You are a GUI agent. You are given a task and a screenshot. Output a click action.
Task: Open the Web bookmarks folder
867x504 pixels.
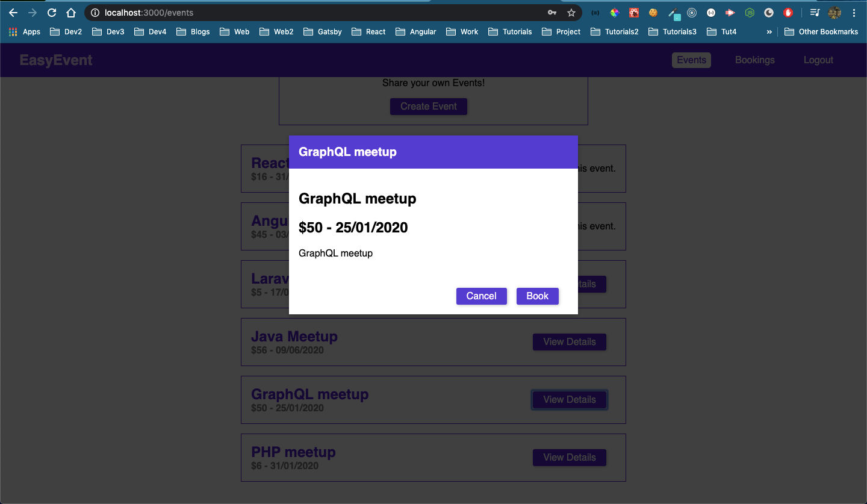point(235,32)
